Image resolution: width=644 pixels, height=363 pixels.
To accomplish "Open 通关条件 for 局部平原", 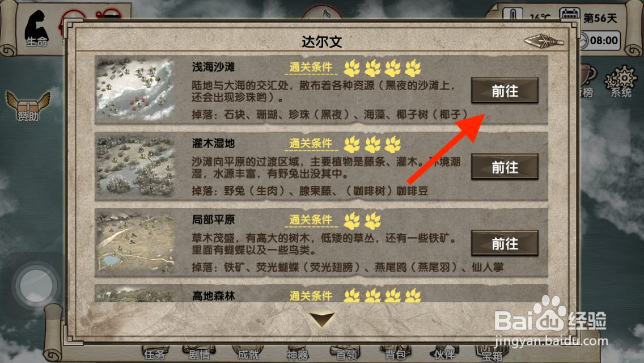I will point(311,220).
